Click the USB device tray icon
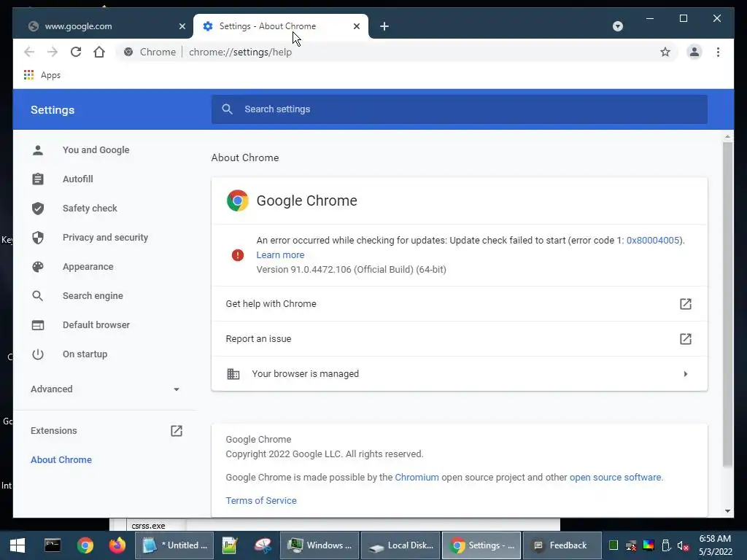The width and height of the screenshot is (747, 560). (666, 545)
